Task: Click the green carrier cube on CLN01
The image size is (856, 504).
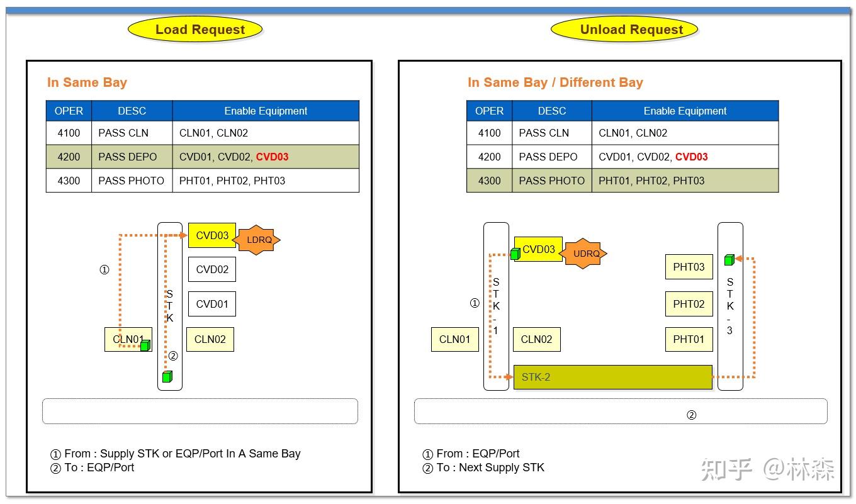Action: [x=145, y=345]
